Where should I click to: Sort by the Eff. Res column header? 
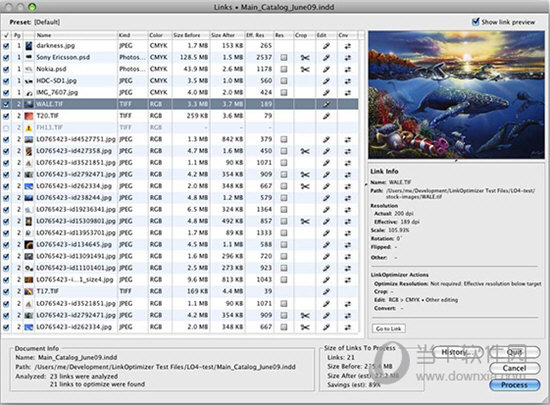coord(259,35)
